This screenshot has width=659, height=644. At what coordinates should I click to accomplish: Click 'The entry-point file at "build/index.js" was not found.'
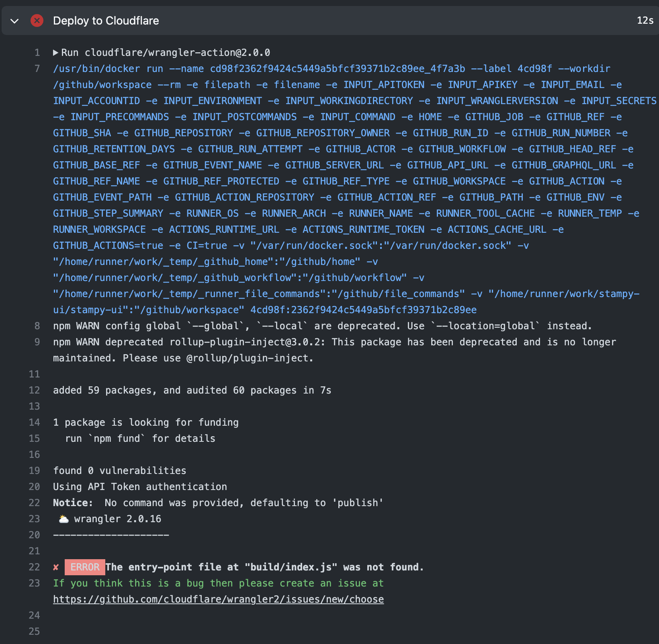click(265, 567)
